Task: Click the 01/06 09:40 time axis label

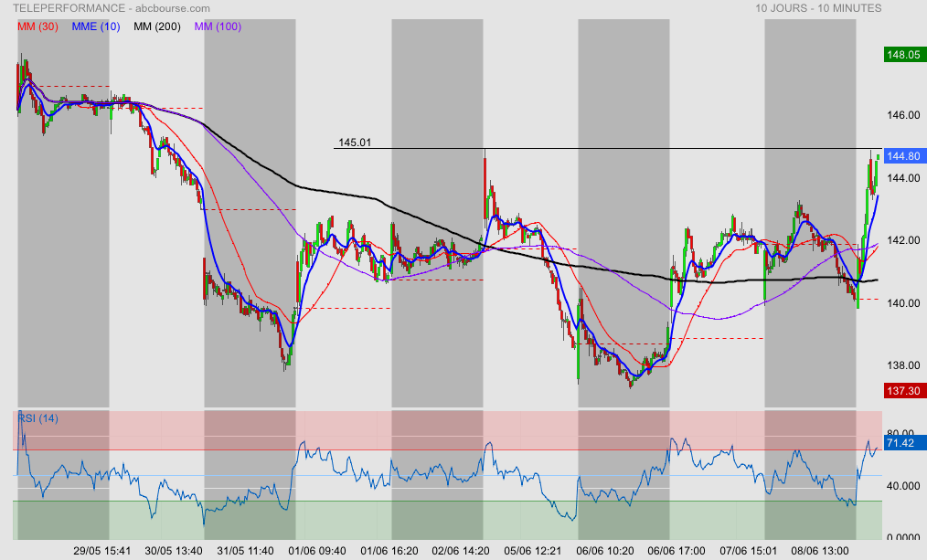Action: click(x=317, y=551)
